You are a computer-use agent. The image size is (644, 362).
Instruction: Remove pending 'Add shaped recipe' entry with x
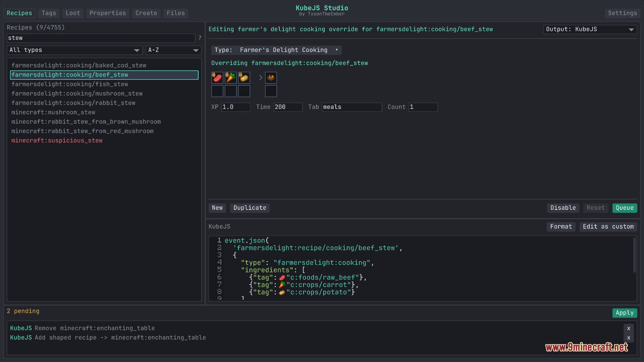pos(629,338)
